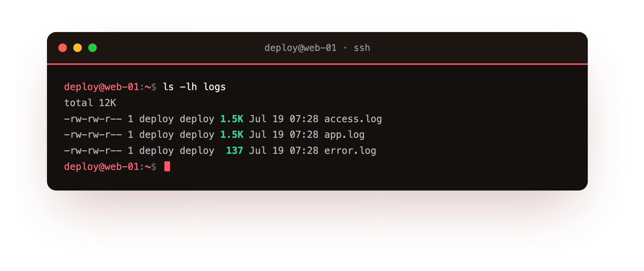This screenshot has width=644, height=271.
Task: Click the 137 size of error.log
Action: (234, 151)
